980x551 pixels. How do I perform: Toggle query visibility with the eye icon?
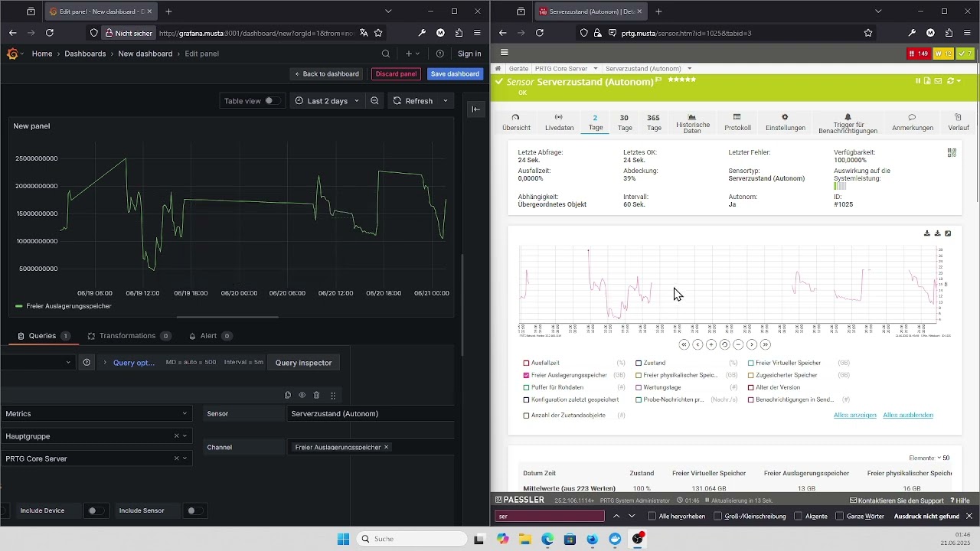pyautogui.click(x=302, y=395)
